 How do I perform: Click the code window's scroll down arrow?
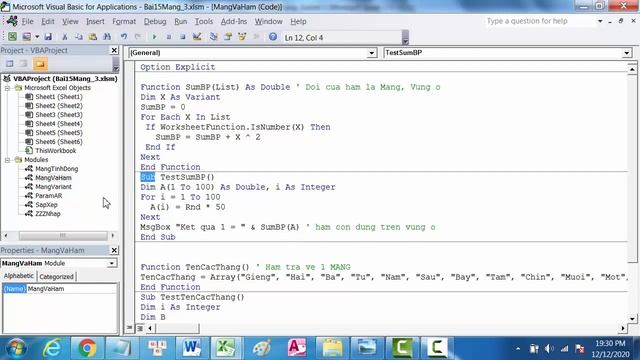point(632,319)
